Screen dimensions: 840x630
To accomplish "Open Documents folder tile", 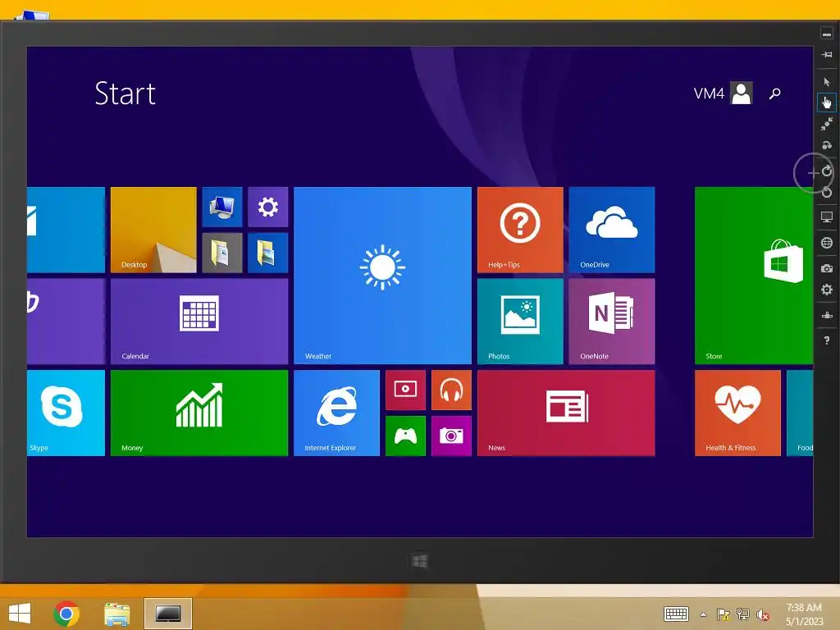I will coord(222,253).
